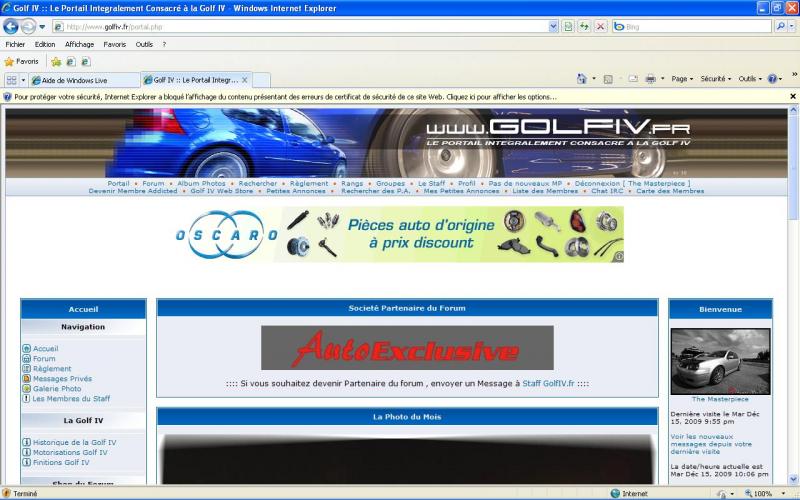Image resolution: width=800 pixels, height=500 pixels.
Task: Close the security information bar
Action: [x=793, y=96]
